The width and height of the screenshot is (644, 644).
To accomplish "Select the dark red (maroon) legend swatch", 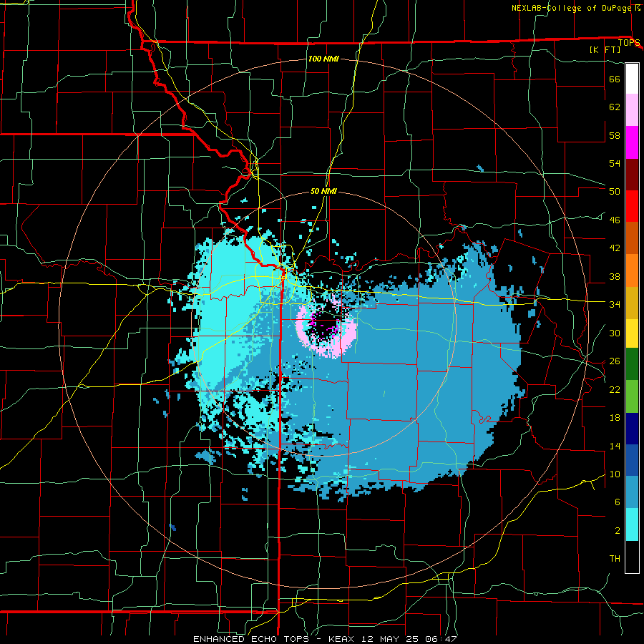I will [x=632, y=175].
